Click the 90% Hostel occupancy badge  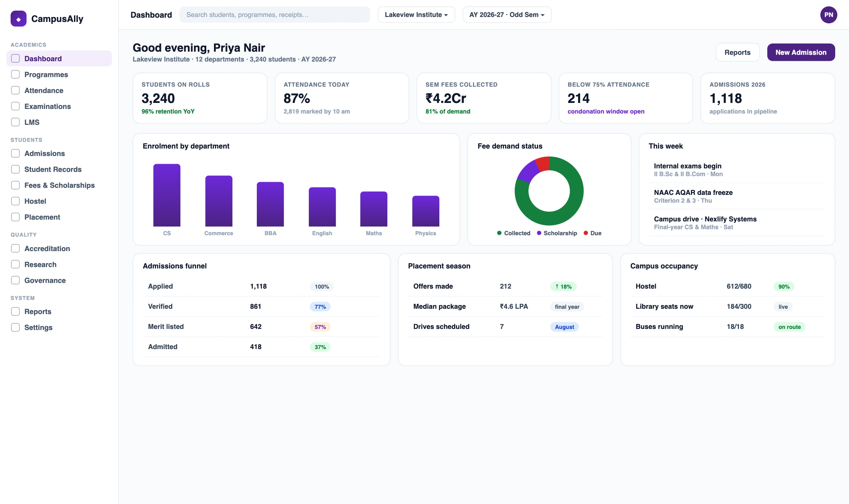click(x=784, y=286)
